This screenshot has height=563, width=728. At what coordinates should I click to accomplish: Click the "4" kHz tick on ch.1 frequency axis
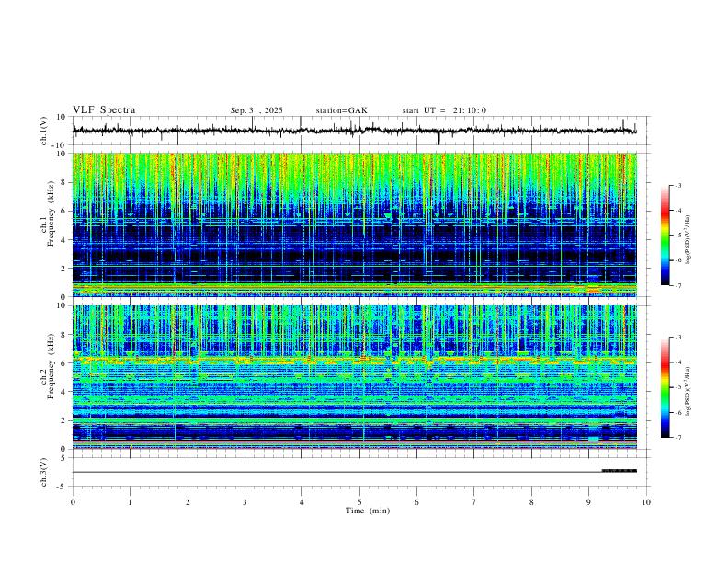64,240
